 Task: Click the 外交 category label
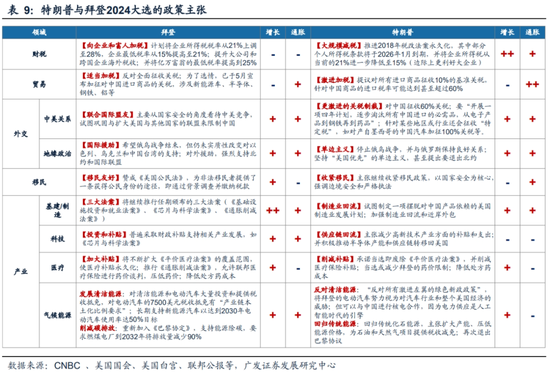pyautogui.click(x=21, y=134)
